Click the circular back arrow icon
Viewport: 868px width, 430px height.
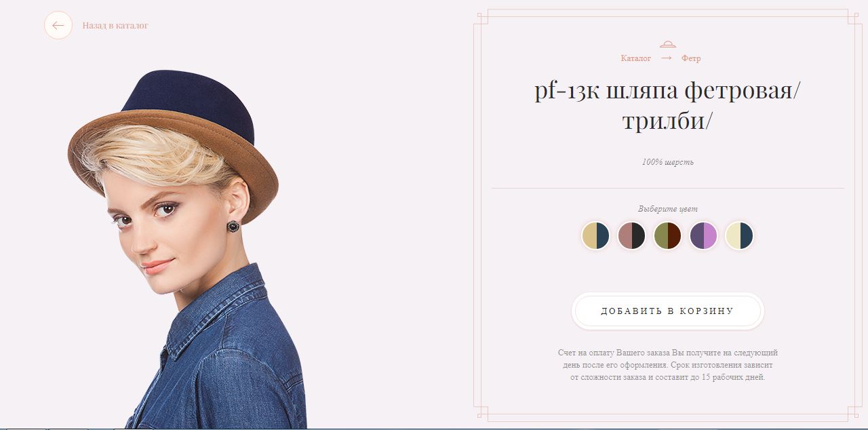click(58, 26)
